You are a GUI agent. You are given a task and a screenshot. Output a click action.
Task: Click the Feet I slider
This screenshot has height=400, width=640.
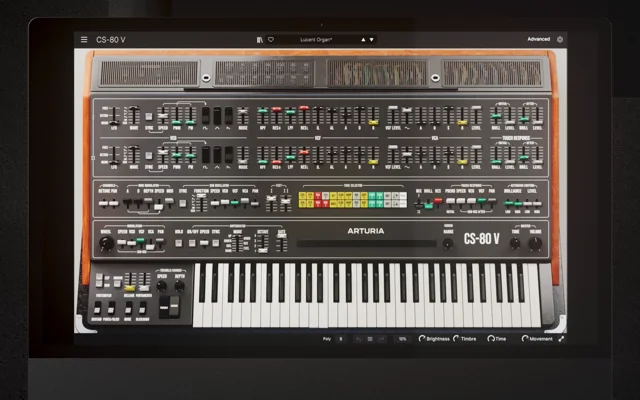point(271,202)
